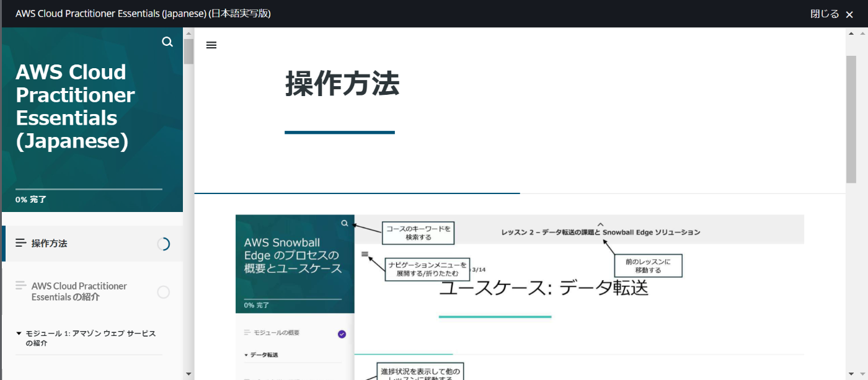Click empty progress circle for Essentials の紹介
This screenshot has width=868, height=380.
click(x=163, y=292)
